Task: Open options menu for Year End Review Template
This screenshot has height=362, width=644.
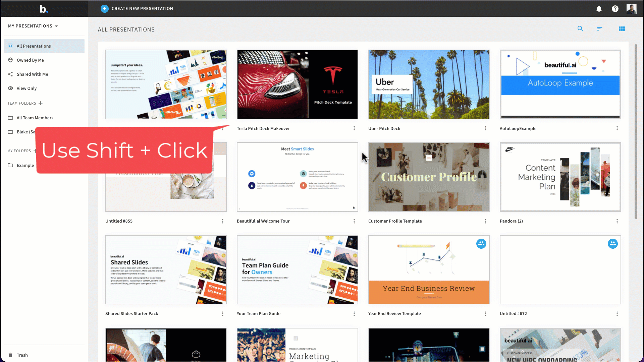Action: pos(486,314)
